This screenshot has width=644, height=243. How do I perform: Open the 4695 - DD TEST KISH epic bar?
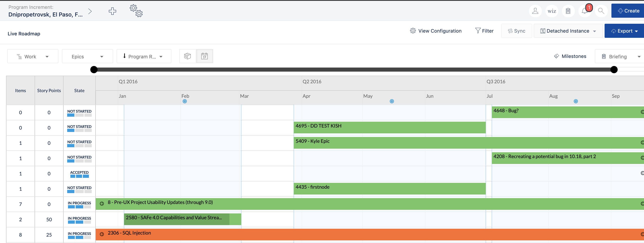390,128
